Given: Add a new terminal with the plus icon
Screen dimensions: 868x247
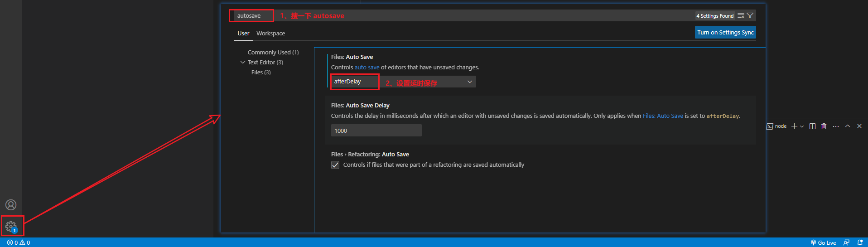Looking at the screenshot, I should [794, 126].
